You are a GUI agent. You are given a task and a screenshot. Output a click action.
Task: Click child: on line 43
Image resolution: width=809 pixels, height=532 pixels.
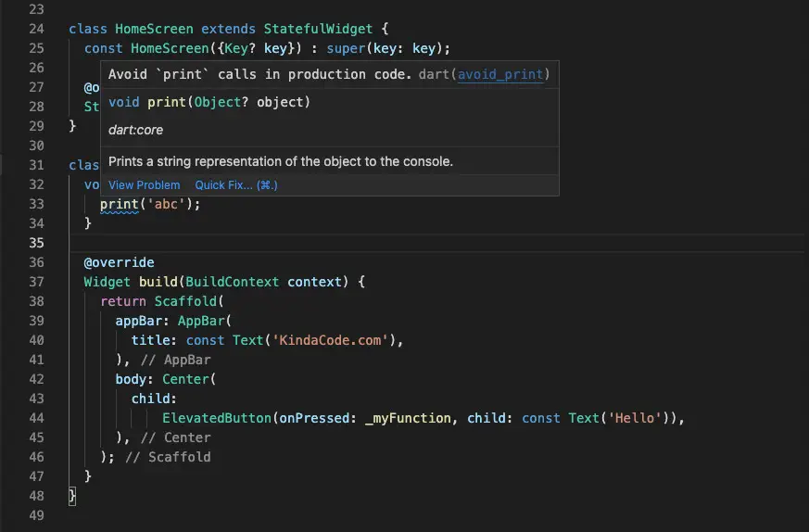click(154, 399)
